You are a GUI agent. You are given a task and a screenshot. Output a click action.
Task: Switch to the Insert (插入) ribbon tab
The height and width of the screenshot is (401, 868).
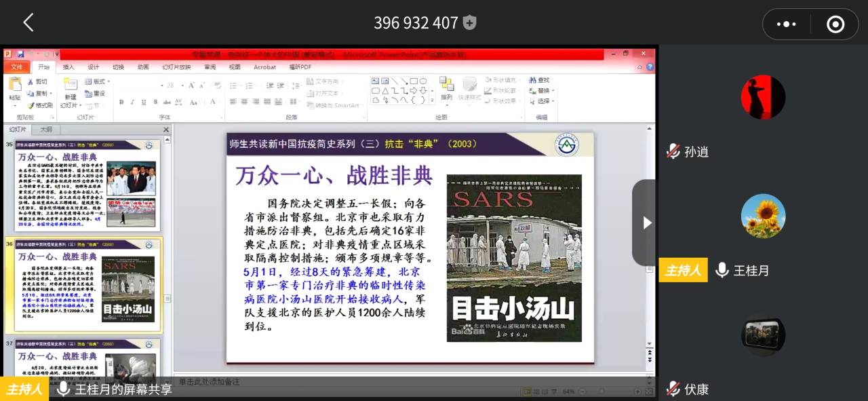coord(68,67)
